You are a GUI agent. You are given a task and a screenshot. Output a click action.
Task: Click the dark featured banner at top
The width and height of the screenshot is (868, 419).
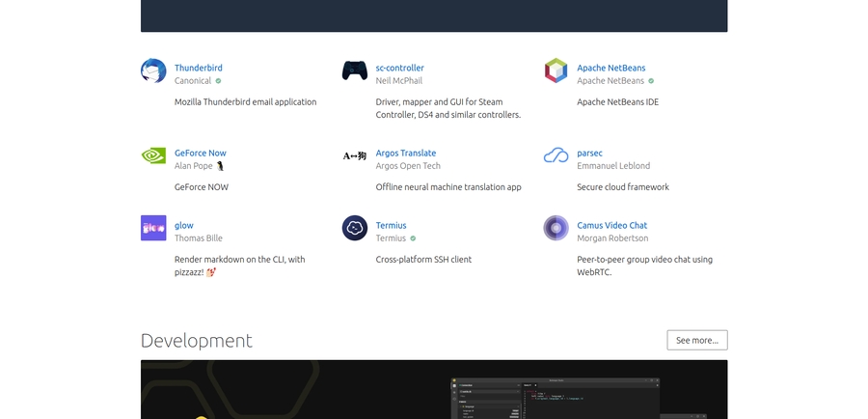[434, 15]
